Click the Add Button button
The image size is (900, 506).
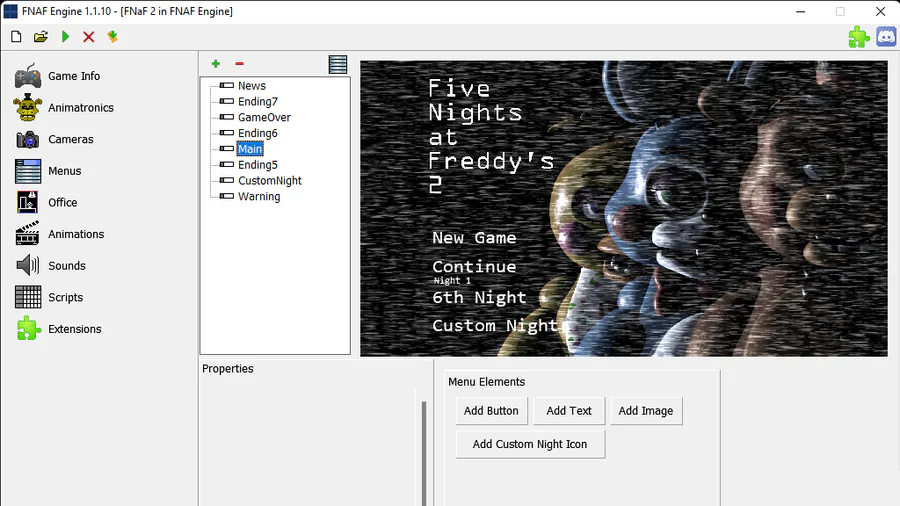(491, 411)
